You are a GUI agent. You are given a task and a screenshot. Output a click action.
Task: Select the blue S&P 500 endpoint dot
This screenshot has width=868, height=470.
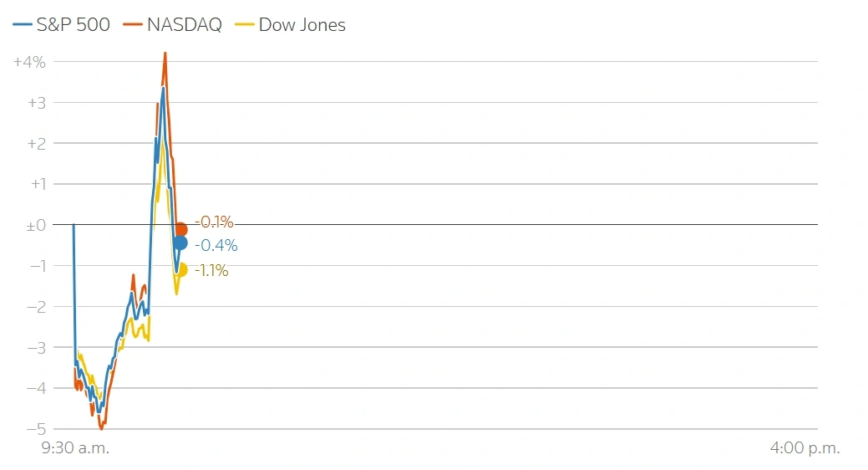(x=180, y=243)
